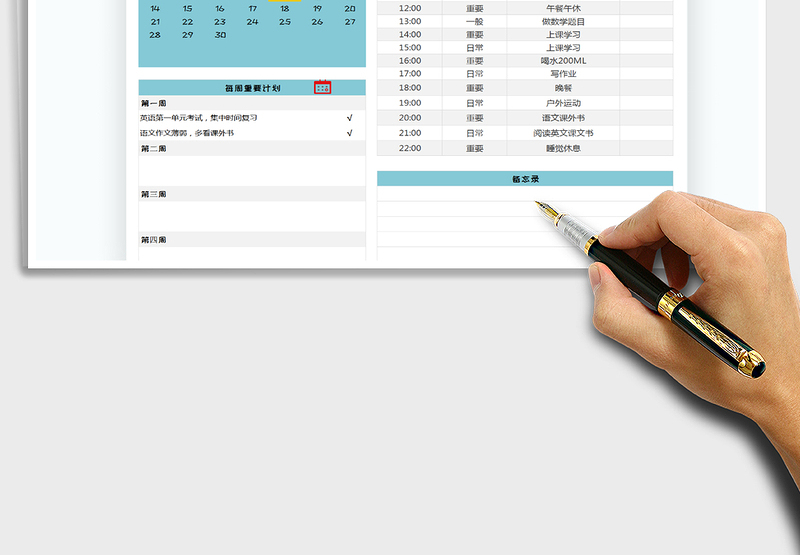The width and height of the screenshot is (800, 555).
Task: Click the 19:00 time cell
Action: pyautogui.click(x=410, y=103)
